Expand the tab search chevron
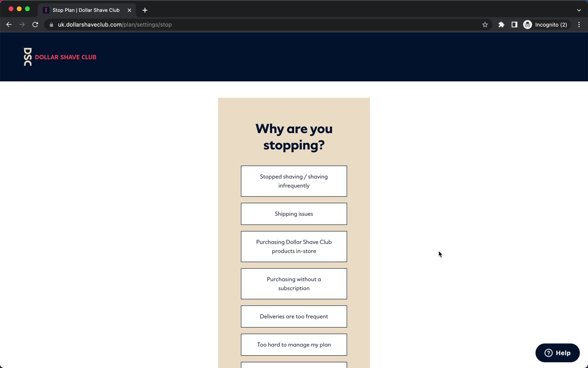The height and width of the screenshot is (368, 588). 579,10
